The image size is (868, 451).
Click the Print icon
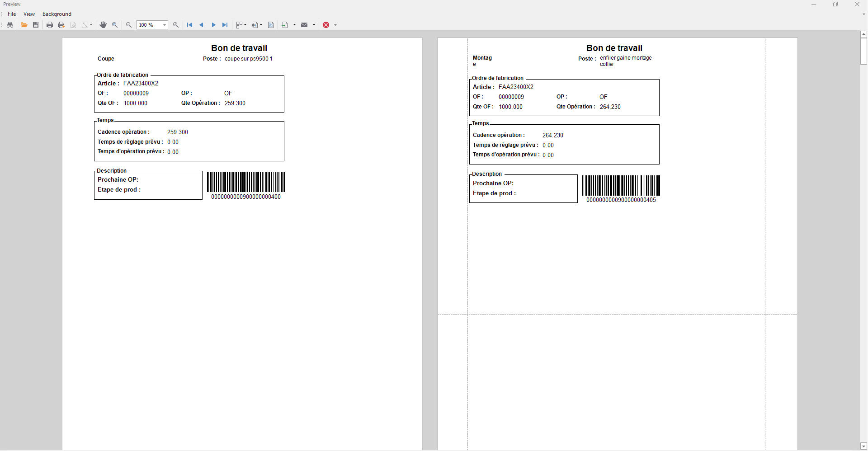(x=50, y=25)
